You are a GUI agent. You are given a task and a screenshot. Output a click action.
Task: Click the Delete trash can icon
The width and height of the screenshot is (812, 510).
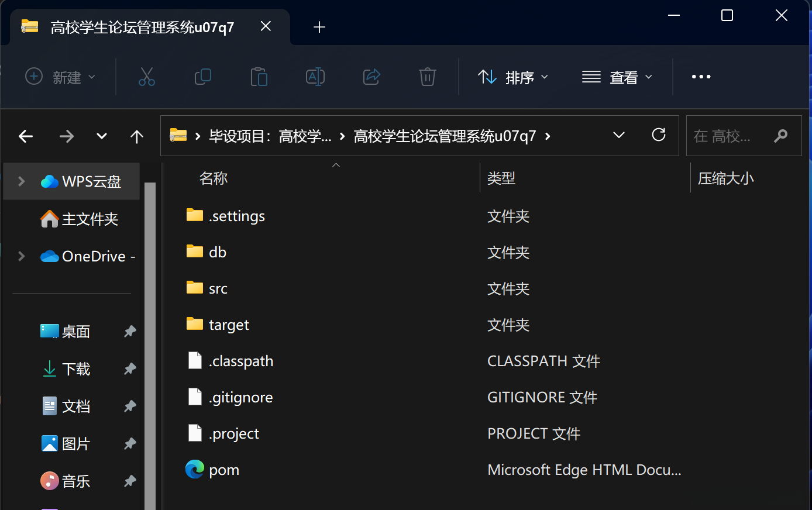click(x=428, y=77)
